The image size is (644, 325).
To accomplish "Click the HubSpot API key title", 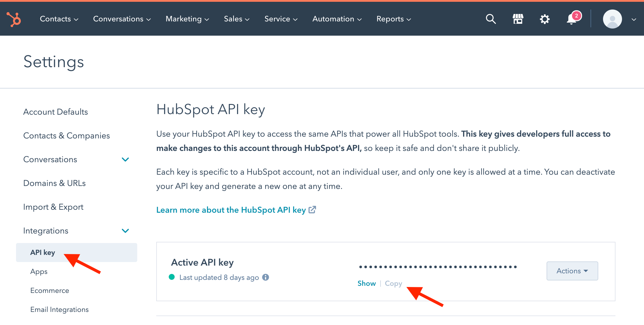I will pyautogui.click(x=211, y=109).
